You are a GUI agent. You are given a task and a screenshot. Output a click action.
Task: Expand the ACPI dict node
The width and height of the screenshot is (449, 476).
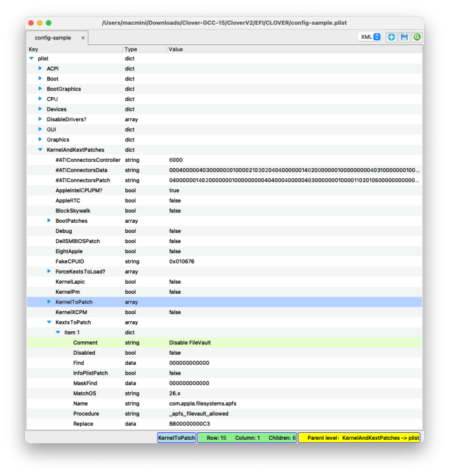pos(40,69)
